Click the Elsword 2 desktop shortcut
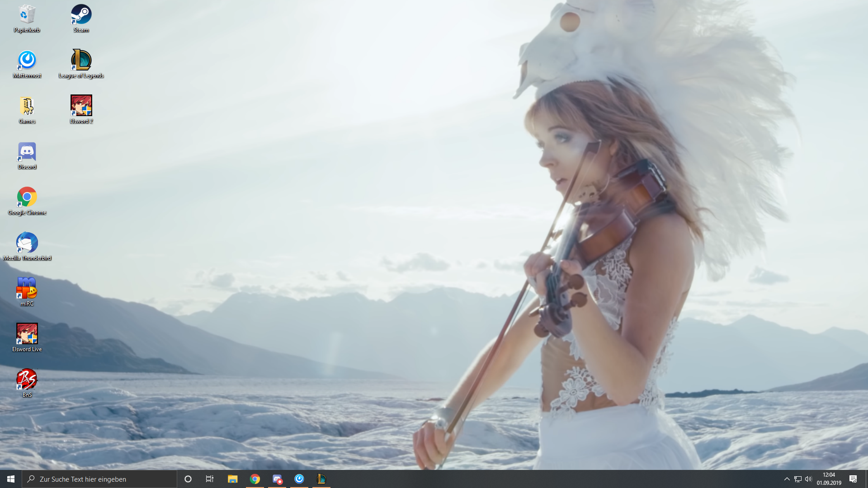The image size is (868, 488). click(81, 107)
